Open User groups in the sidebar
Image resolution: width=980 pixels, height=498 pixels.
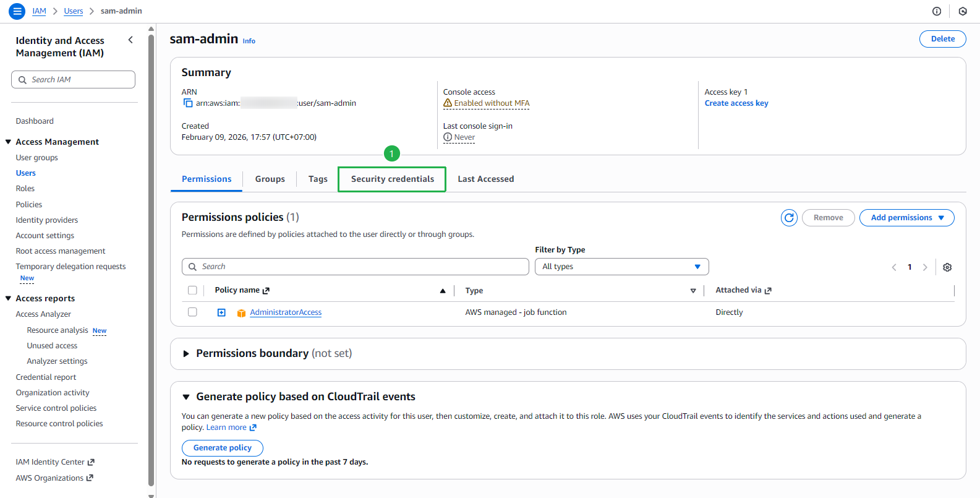(x=37, y=158)
